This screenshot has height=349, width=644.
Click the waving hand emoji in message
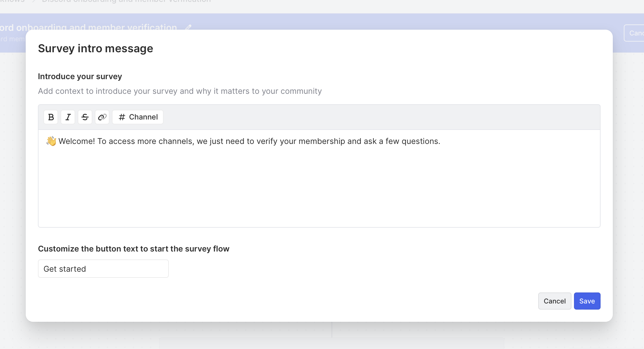(x=51, y=141)
